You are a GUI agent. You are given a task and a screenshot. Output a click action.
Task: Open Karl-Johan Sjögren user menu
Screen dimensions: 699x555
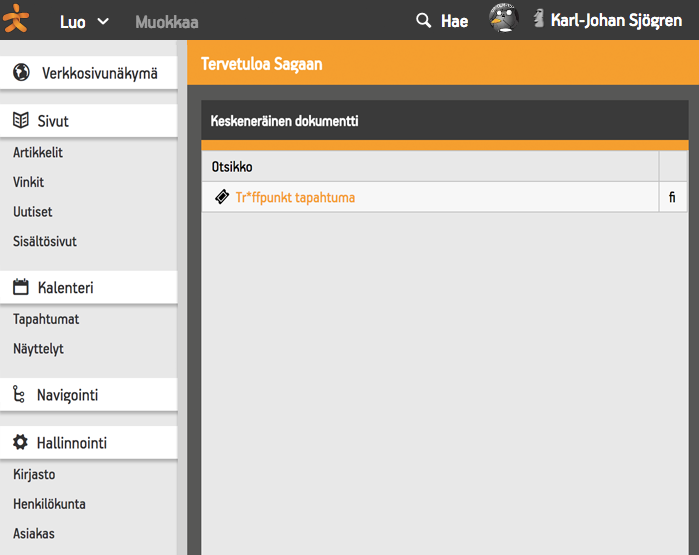pyautogui.click(x=616, y=21)
